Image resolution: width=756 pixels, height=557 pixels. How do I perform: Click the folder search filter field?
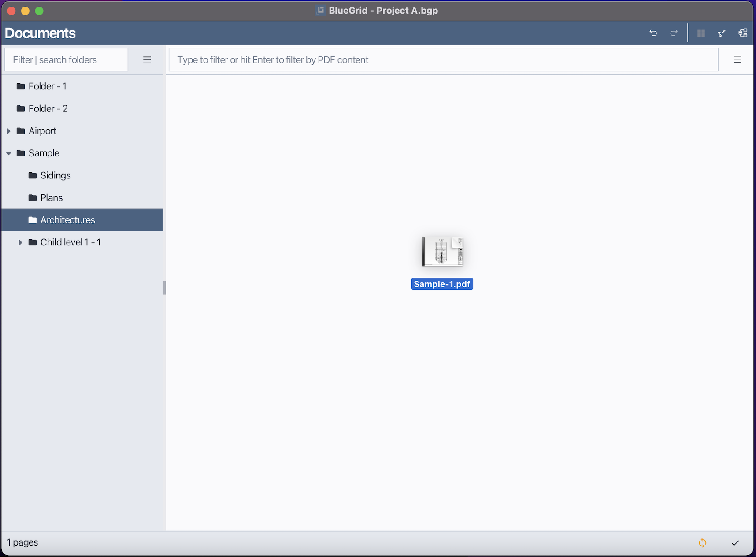pos(66,59)
